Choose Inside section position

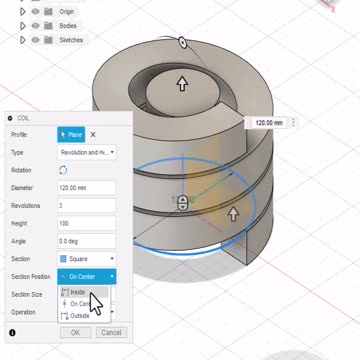point(83,292)
